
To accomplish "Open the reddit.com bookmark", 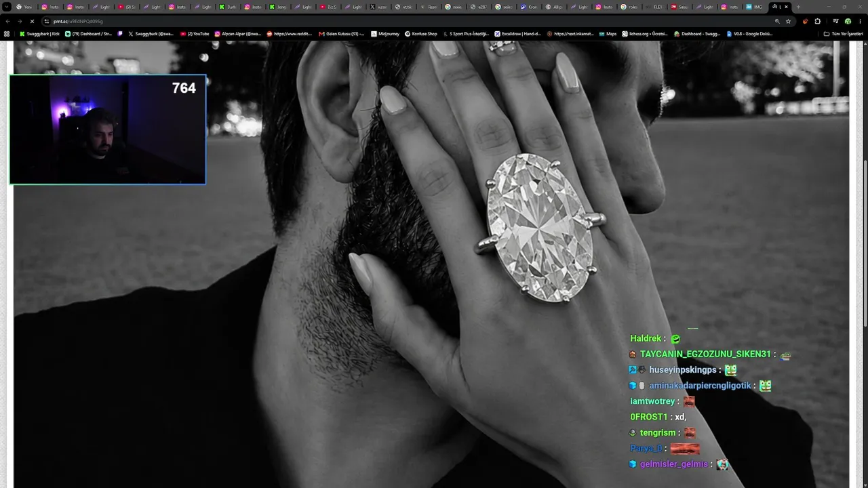I will coord(290,33).
